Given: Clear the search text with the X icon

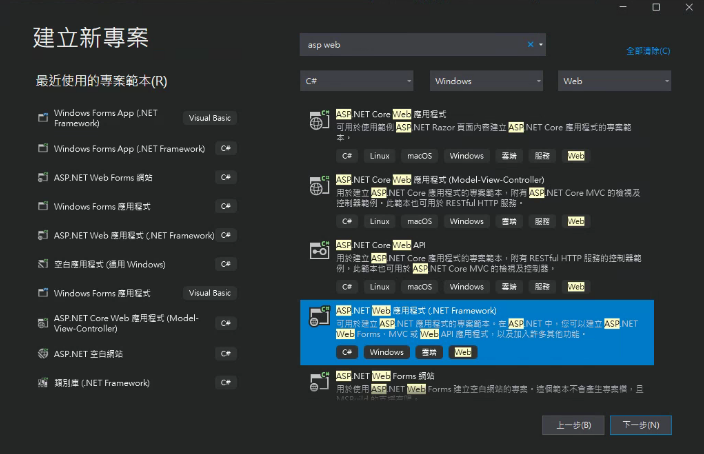Looking at the screenshot, I should click(x=530, y=44).
